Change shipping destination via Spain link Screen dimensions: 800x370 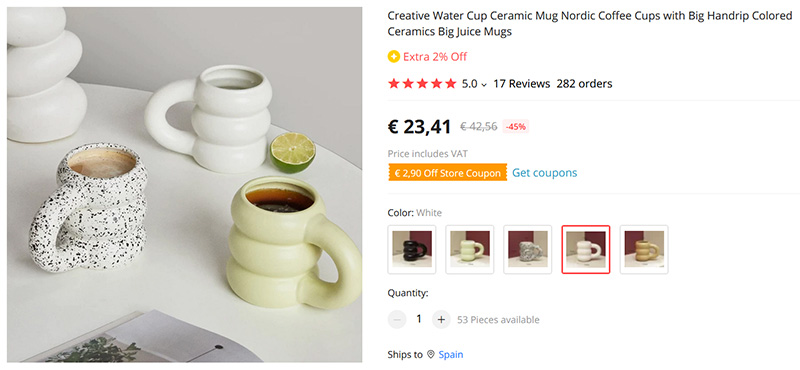coord(451,354)
